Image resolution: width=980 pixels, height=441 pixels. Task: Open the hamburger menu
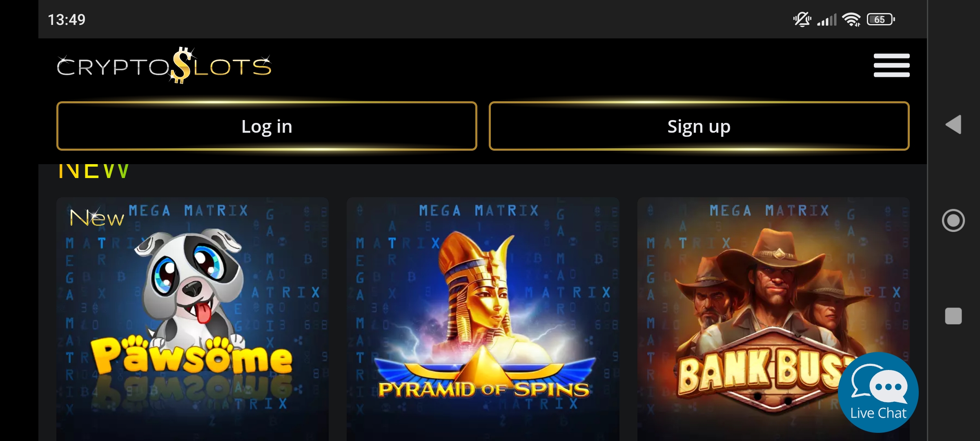coord(891,65)
